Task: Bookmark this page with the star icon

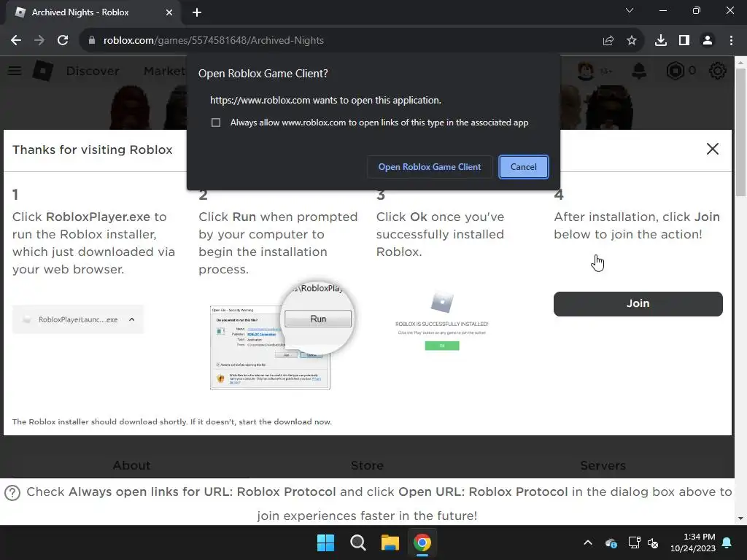Action: pyautogui.click(x=632, y=41)
